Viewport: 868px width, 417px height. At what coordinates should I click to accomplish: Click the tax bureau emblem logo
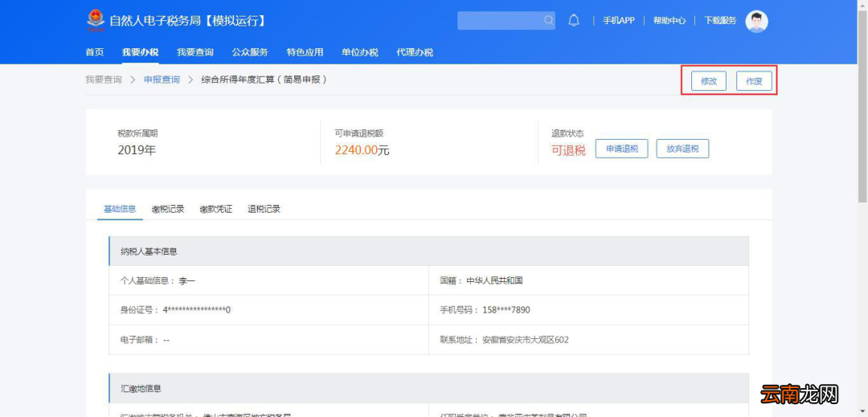click(95, 20)
